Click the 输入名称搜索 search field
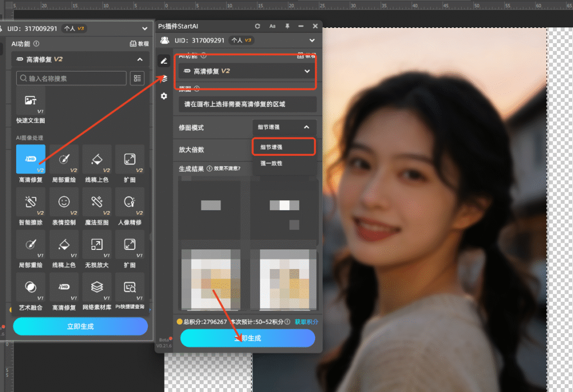Image resolution: width=573 pixels, height=392 pixels. pyautogui.click(x=72, y=78)
